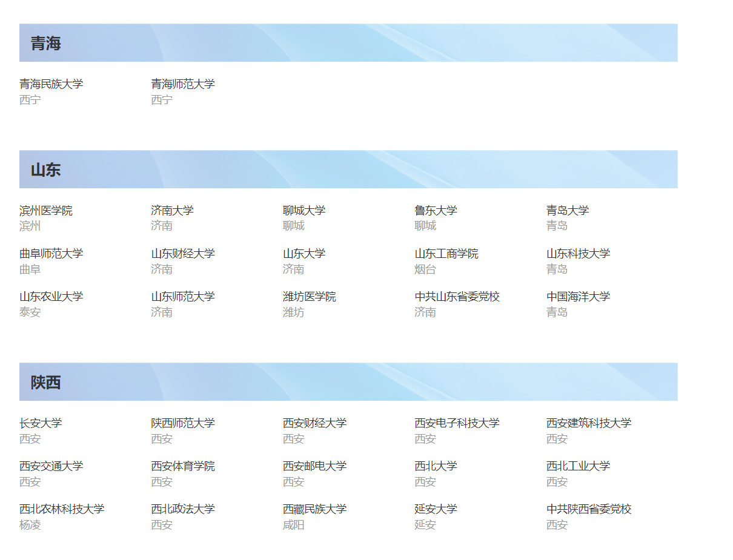Select 中共山东省委党校 entry
The width and height of the screenshot is (733, 560).
457,297
